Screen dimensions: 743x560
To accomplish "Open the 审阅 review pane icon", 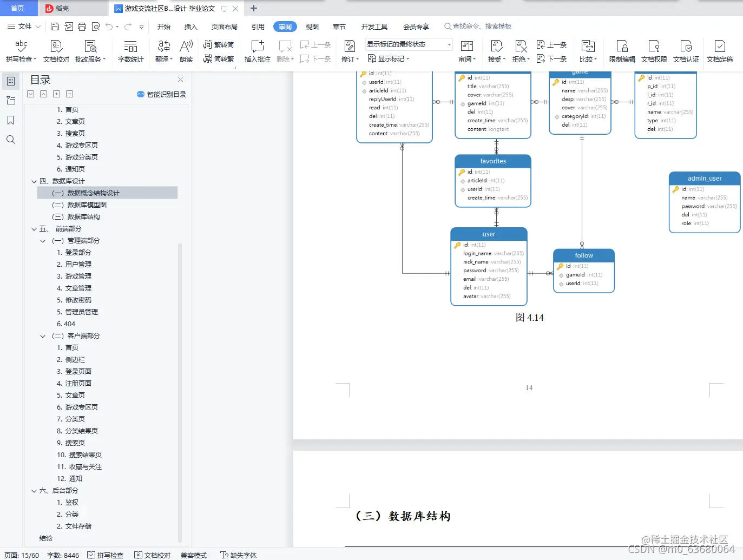I will (466, 47).
